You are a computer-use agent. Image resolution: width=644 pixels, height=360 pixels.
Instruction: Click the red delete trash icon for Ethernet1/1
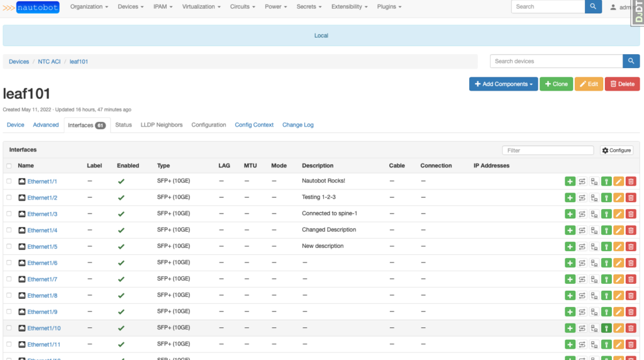click(x=631, y=181)
